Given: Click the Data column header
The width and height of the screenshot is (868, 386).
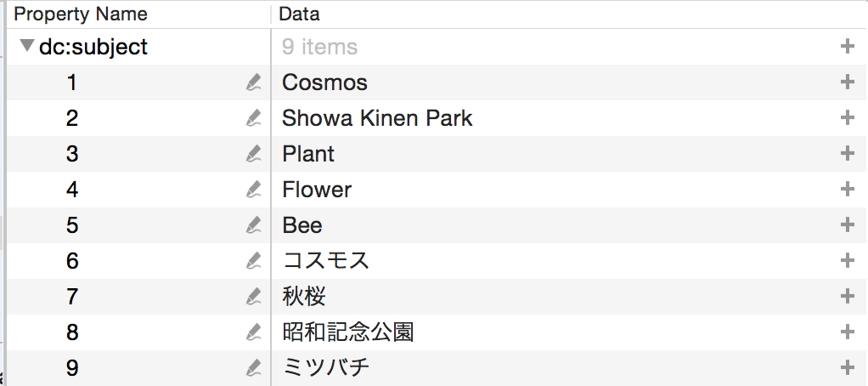Looking at the screenshot, I should (299, 14).
